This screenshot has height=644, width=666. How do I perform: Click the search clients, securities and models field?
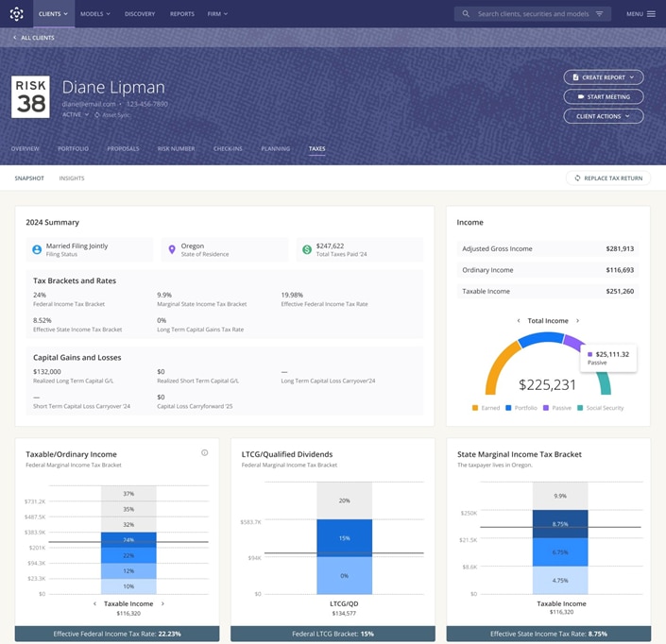[534, 14]
